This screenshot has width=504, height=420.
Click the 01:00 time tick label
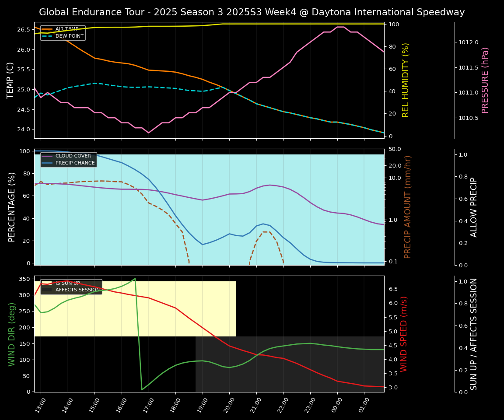point(363,405)
